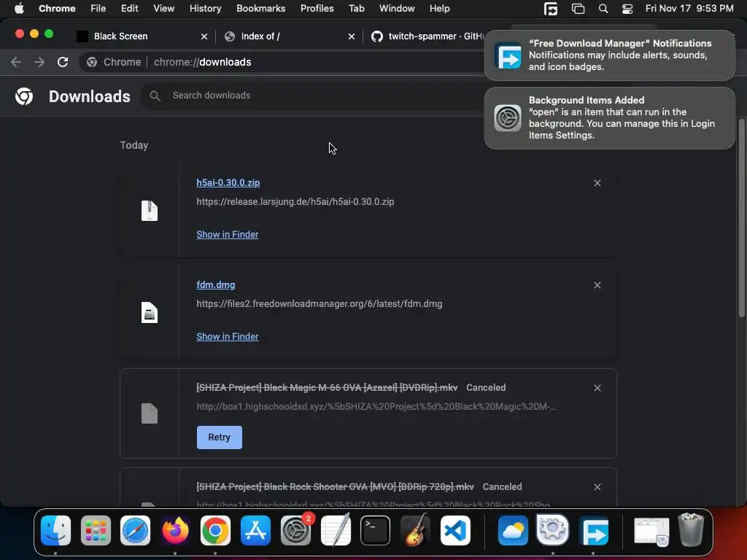This screenshot has height=560, width=747.
Task: Click the Stage Manager menu bar icon
Action: pos(578,9)
